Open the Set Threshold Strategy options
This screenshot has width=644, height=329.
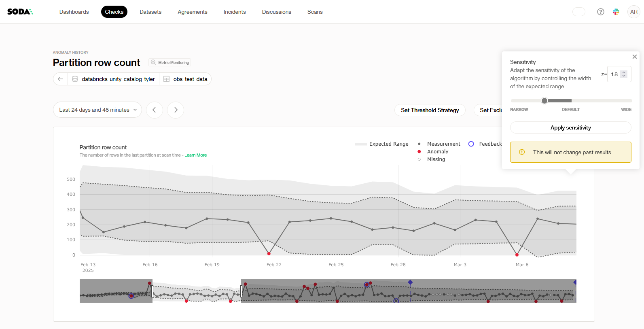point(430,110)
